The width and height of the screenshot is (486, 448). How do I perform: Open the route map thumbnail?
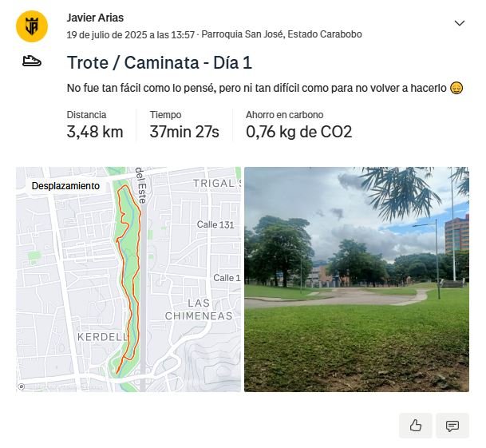point(128,280)
